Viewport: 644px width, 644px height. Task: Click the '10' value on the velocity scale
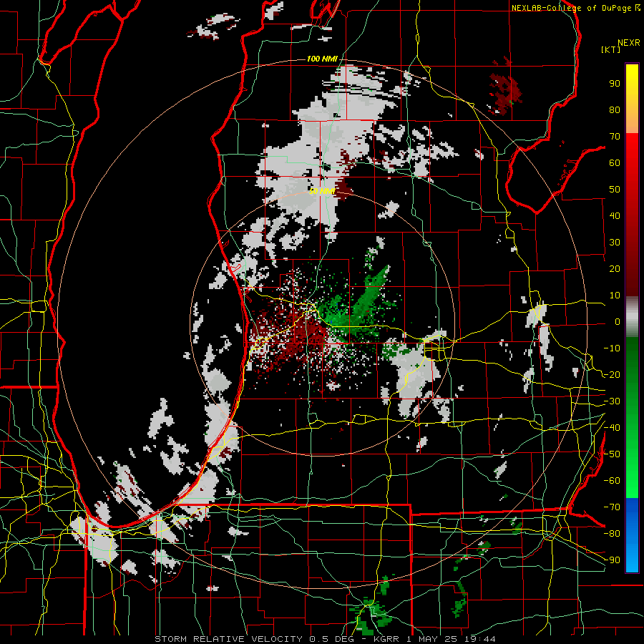point(615,296)
